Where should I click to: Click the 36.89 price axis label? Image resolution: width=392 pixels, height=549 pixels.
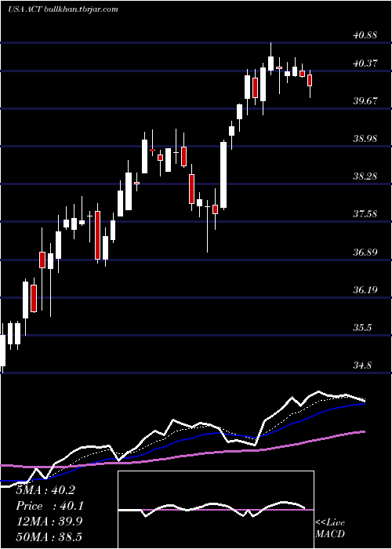point(365,252)
